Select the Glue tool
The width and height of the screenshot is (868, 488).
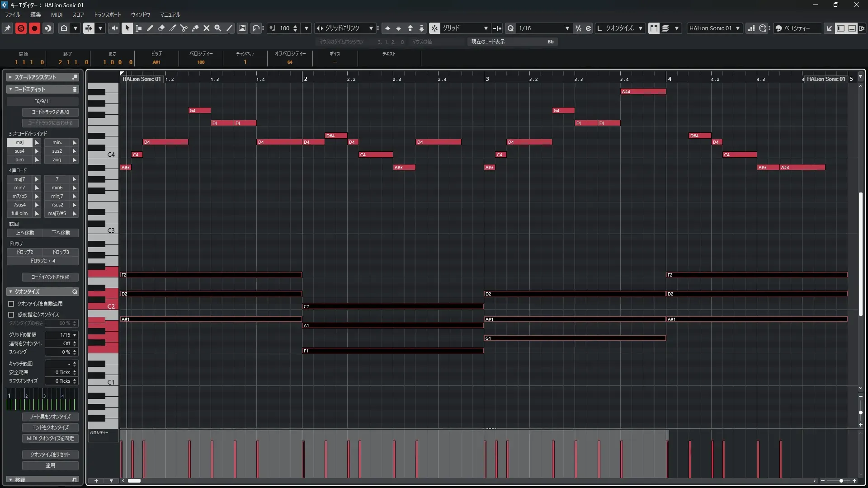(x=195, y=28)
